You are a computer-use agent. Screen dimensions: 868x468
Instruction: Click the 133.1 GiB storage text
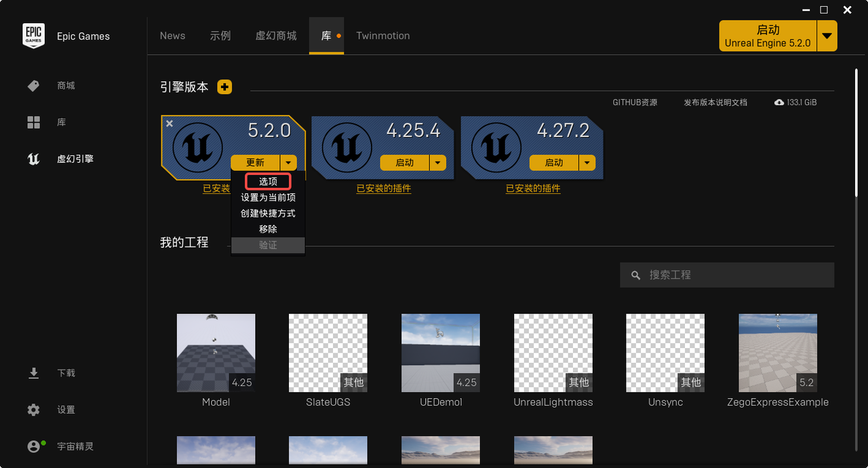click(x=802, y=102)
